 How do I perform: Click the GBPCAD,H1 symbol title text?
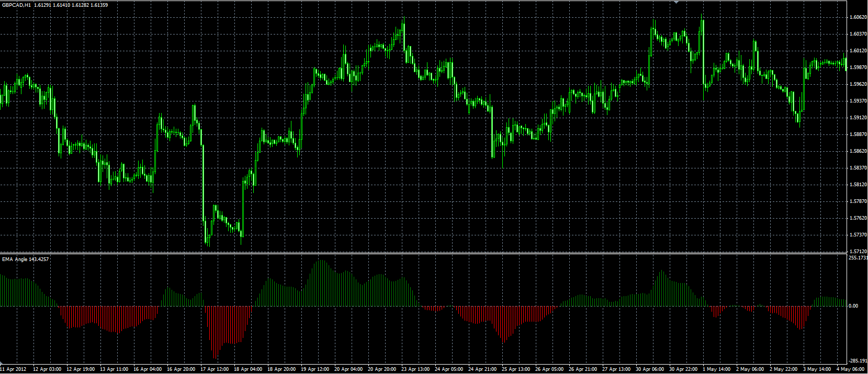(17, 5)
